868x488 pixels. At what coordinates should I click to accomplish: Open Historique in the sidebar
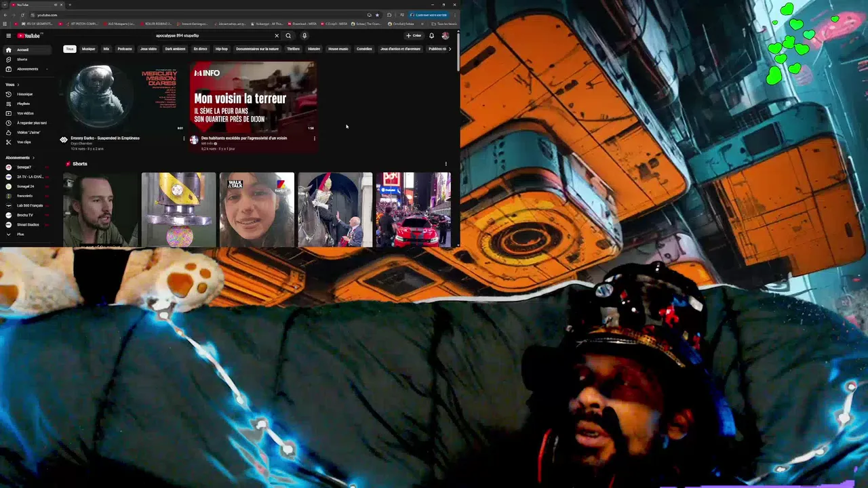click(26, 94)
